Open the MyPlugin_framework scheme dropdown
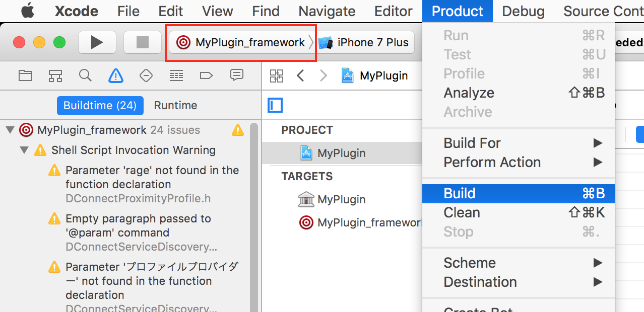The width and height of the screenshot is (644, 312). [241, 43]
